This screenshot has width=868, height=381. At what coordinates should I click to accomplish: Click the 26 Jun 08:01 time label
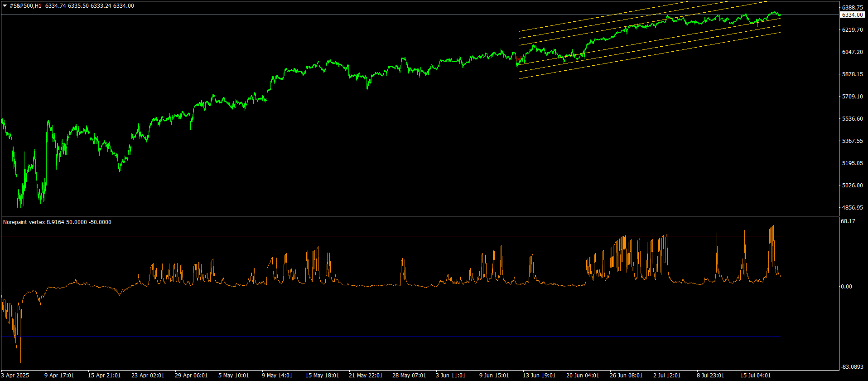point(626,376)
